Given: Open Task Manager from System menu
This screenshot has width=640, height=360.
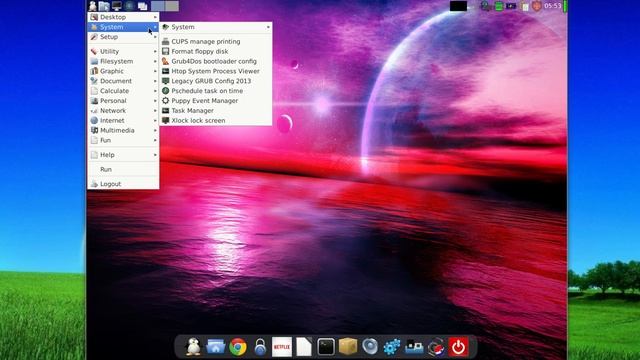Looking at the screenshot, I should click(216, 111).
